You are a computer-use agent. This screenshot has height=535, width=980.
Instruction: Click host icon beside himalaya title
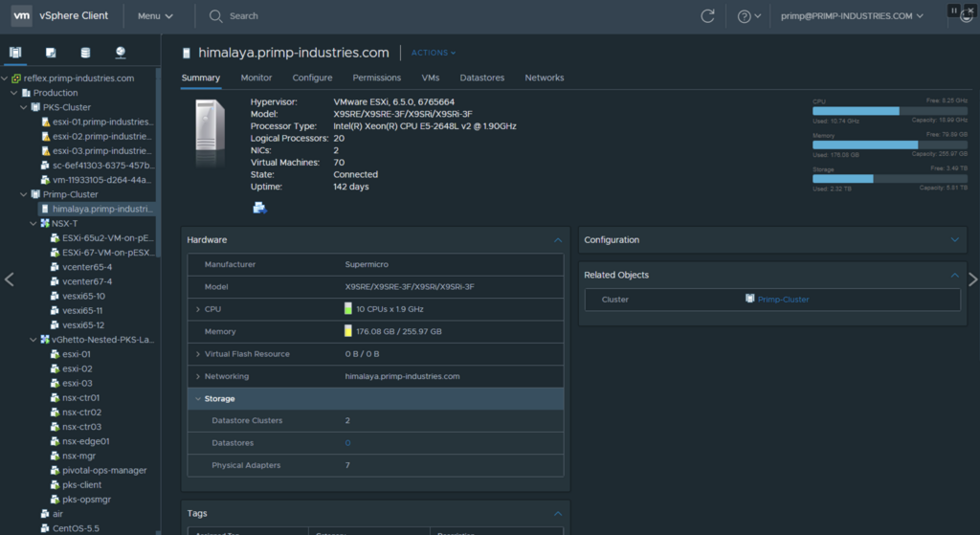tap(187, 54)
